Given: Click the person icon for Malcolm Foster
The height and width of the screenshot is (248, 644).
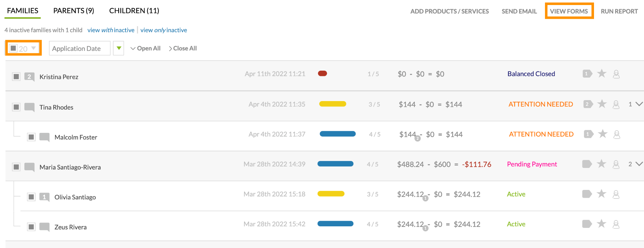Looking at the screenshot, I should pos(617,134).
